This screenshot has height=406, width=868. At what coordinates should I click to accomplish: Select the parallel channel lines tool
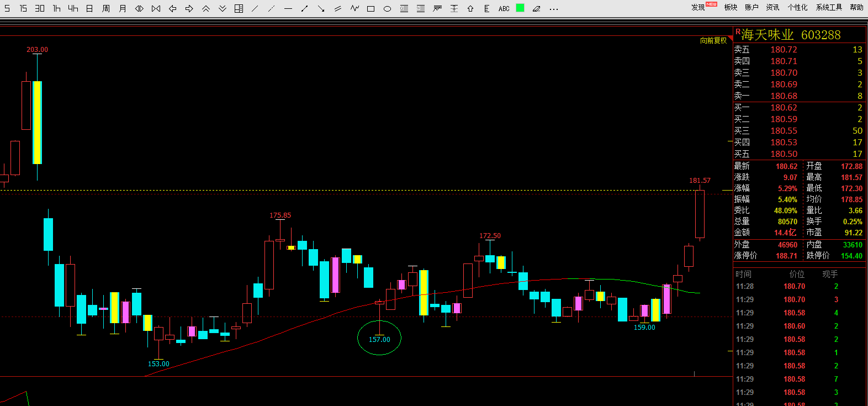click(x=338, y=8)
